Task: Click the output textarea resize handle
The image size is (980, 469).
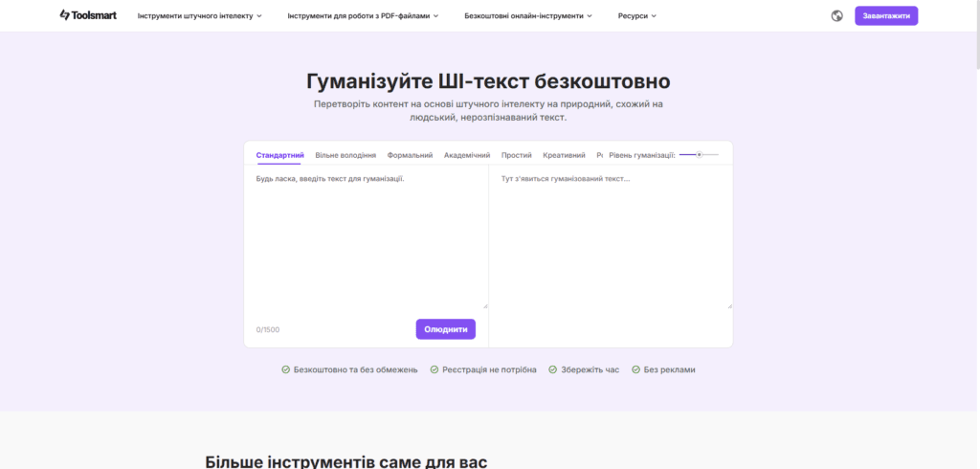Action: pyautogui.click(x=729, y=305)
